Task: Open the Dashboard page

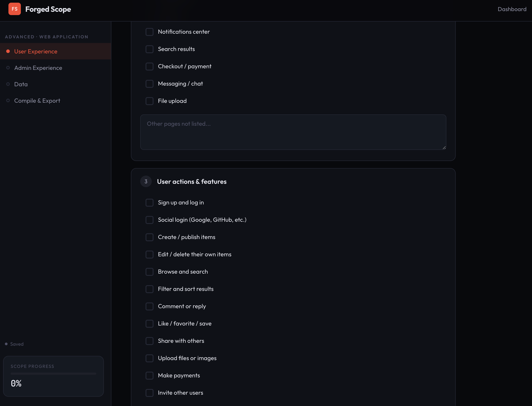Action: [x=512, y=9]
